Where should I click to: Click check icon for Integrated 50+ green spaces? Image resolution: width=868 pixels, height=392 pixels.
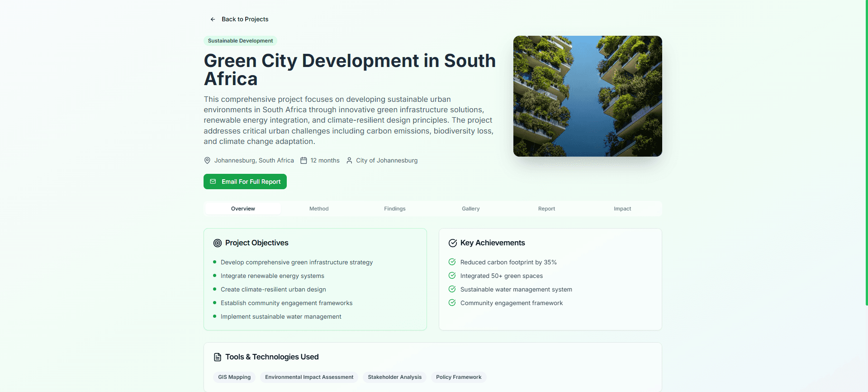coord(452,276)
